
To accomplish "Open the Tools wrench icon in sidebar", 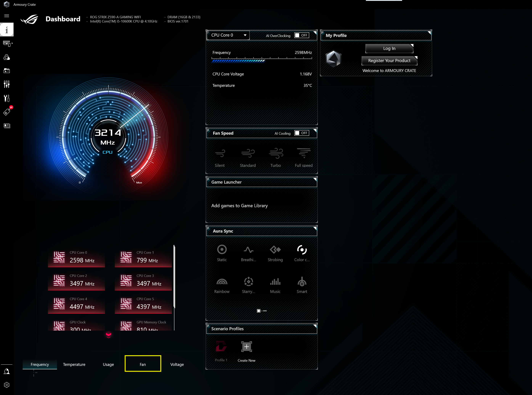I will (7, 98).
